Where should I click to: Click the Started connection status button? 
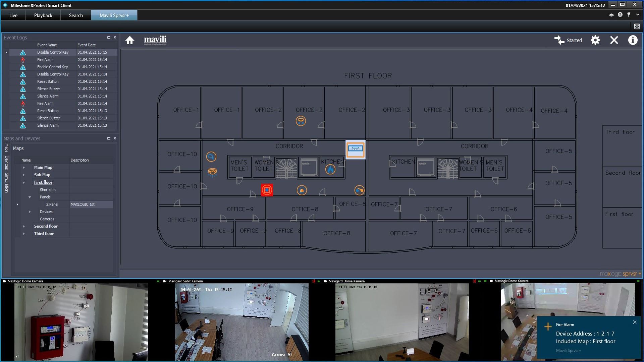[568, 40]
